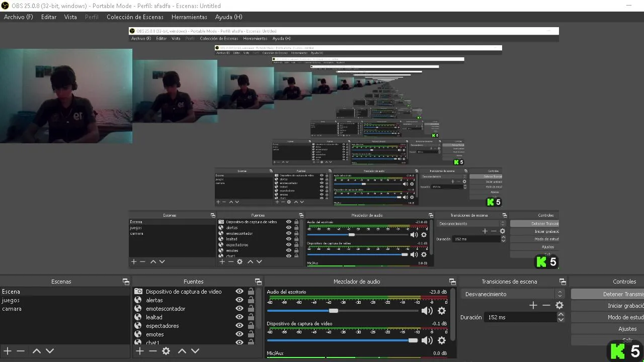Image resolution: width=644 pixels, height=362 pixels.
Task: Move selected source up in Fuentes
Action: (182, 351)
